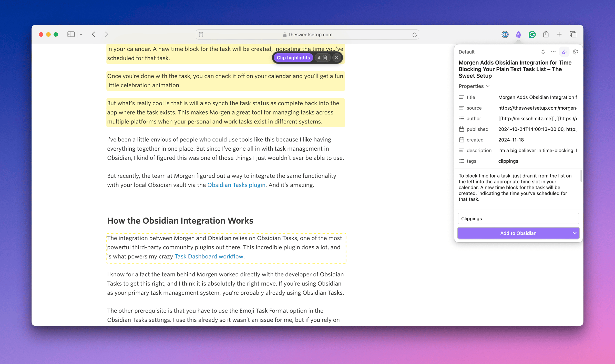Click the 'published' property label
This screenshot has width=615, height=364.
[x=477, y=129]
